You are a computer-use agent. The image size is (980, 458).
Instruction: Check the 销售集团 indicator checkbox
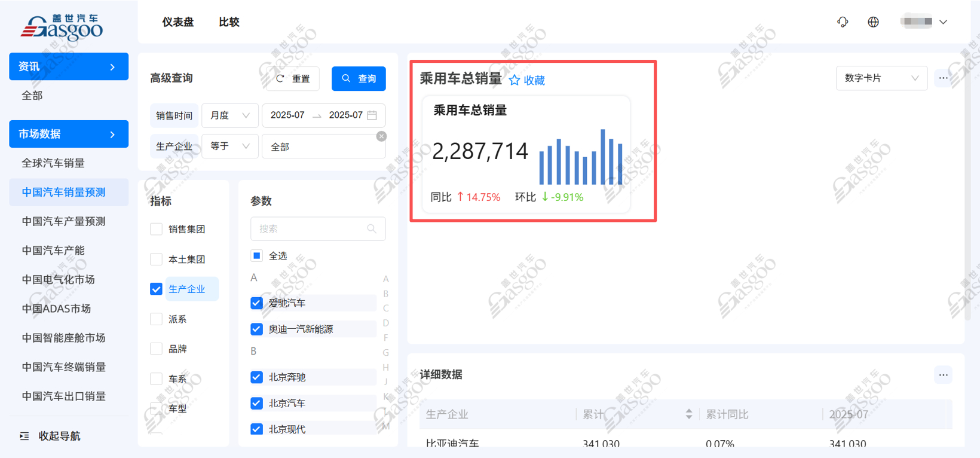(x=157, y=229)
